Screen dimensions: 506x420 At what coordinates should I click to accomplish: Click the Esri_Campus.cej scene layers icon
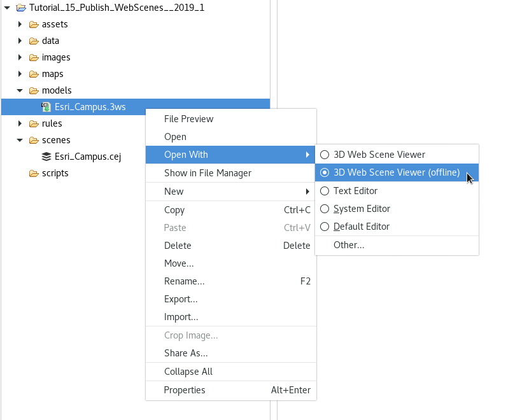[x=46, y=157]
